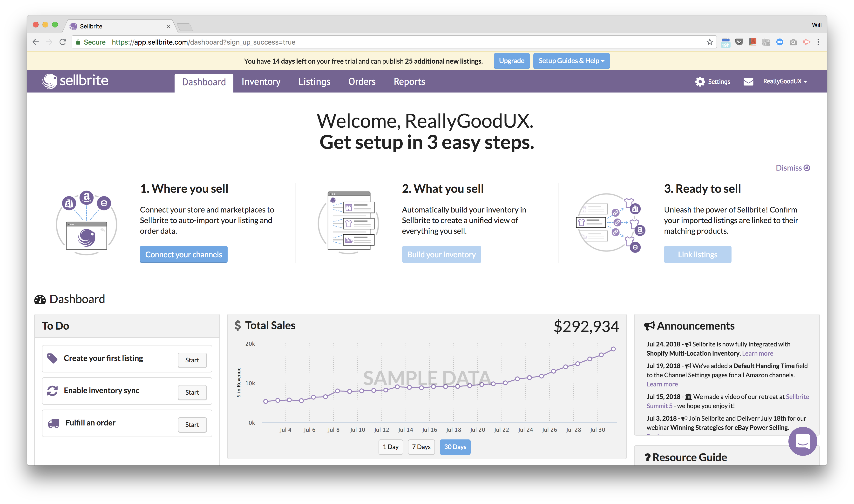Click the megaphone icon next to Announcements
Image resolution: width=854 pixels, height=504 pixels.
649,326
